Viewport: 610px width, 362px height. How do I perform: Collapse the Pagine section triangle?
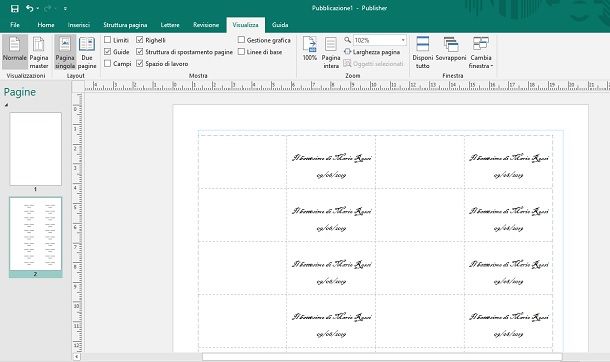6,105
